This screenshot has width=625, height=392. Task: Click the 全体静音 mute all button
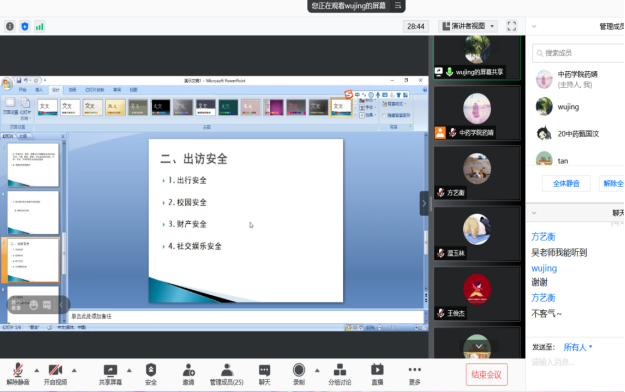[x=566, y=183]
